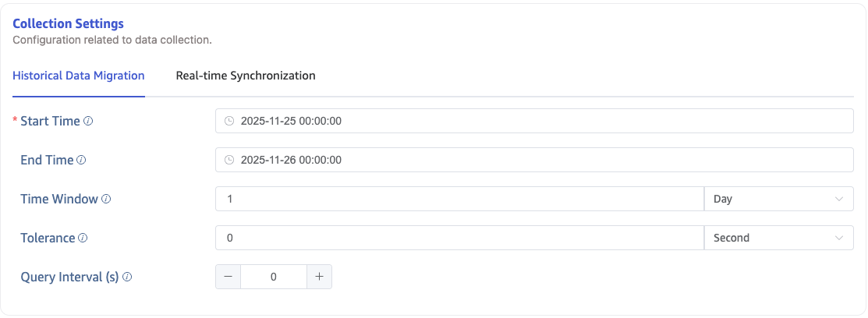Click the chevron arrow on Day selector
Screen dimensions: 868x318
(839, 199)
